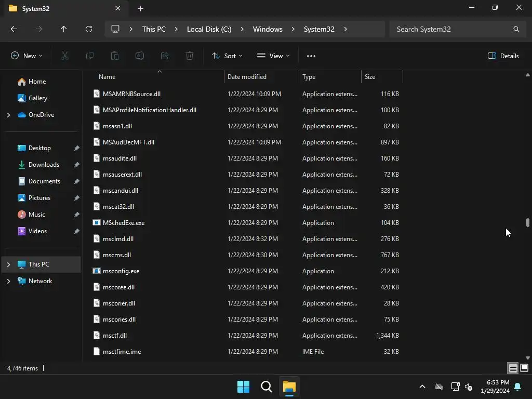Image resolution: width=532 pixels, height=399 pixels.
Task: Open Pictures quick access folder
Action: click(39, 198)
